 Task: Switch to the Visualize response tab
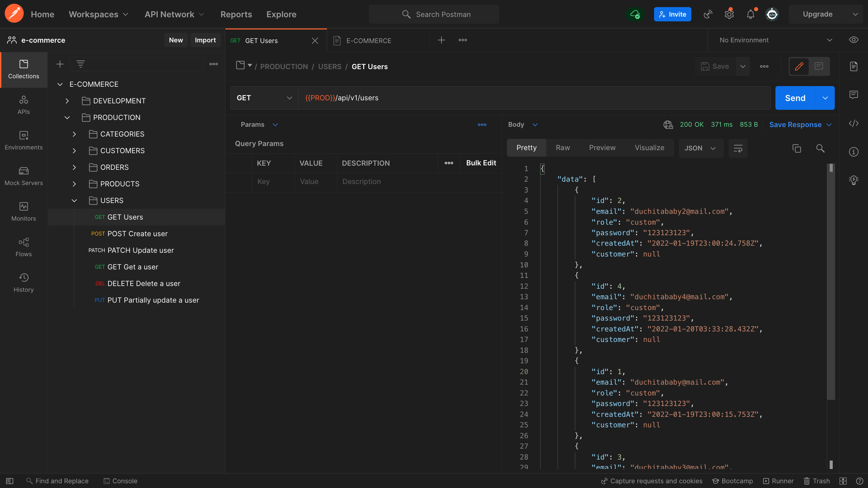pos(649,148)
